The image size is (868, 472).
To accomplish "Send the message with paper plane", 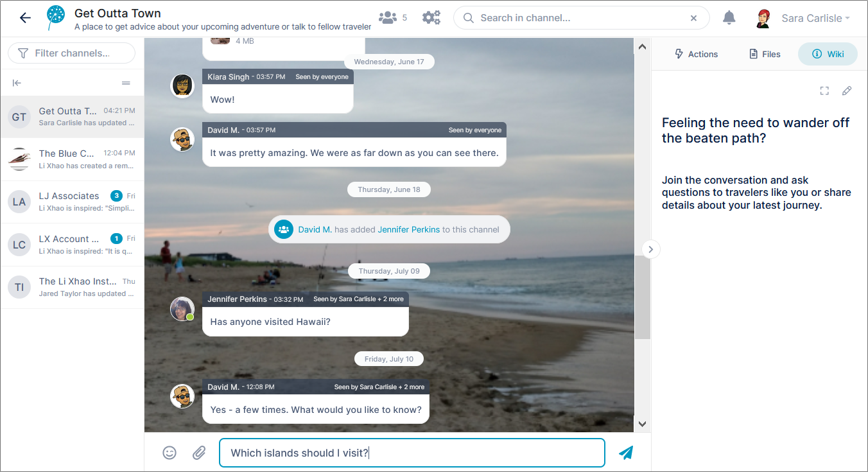I will pos(626,453).
